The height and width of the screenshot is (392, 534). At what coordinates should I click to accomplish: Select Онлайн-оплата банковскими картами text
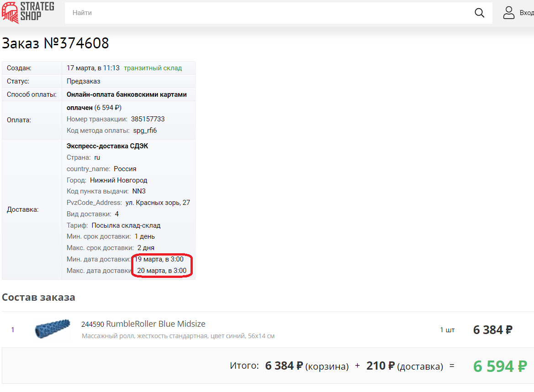(x=127, y=94)
